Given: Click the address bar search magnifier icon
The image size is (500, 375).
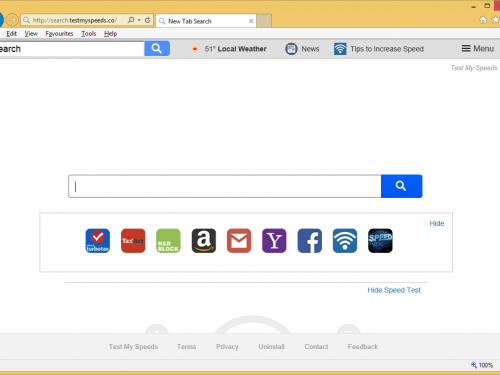Looking at the screenshot, I should (x=131, y=20).
